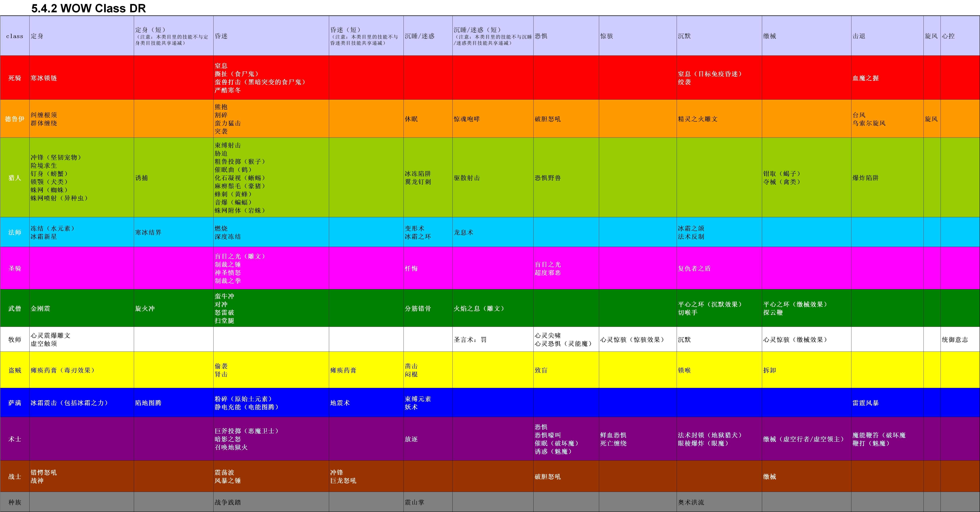Select the "战争践踏" cell

pos(271,502)
